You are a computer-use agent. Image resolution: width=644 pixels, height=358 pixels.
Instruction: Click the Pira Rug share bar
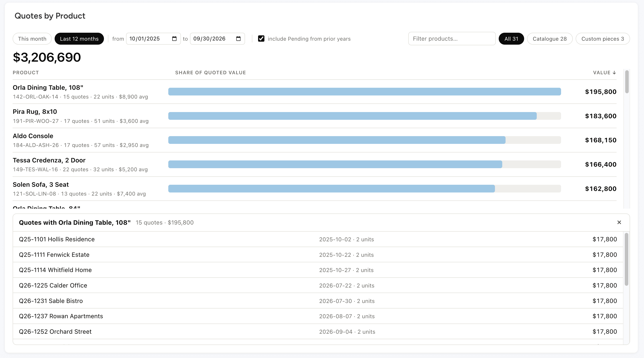tap(364, 116)
